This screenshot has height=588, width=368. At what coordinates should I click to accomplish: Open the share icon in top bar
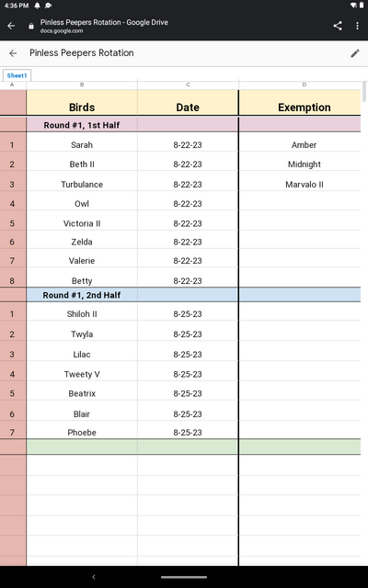point(338,26)
